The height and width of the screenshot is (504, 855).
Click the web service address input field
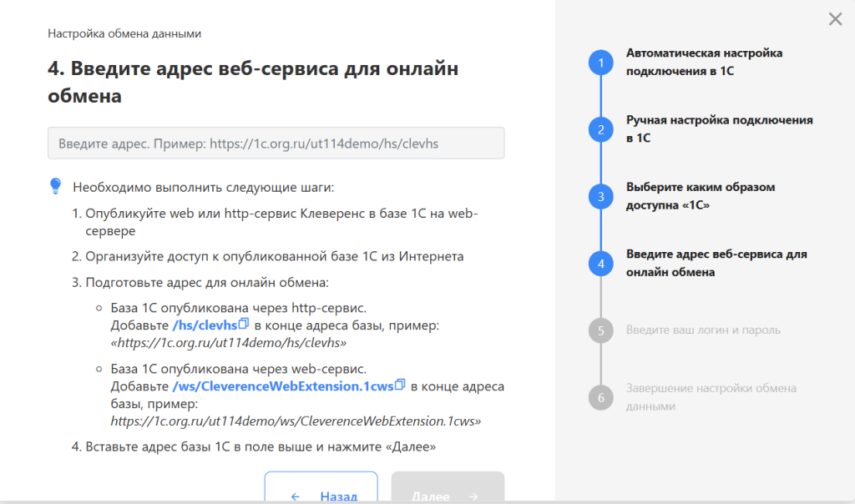pos(276,144)
